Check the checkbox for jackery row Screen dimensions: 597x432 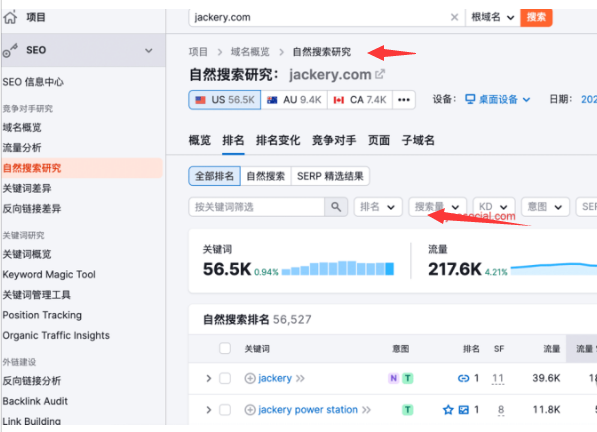coord(225,378)
